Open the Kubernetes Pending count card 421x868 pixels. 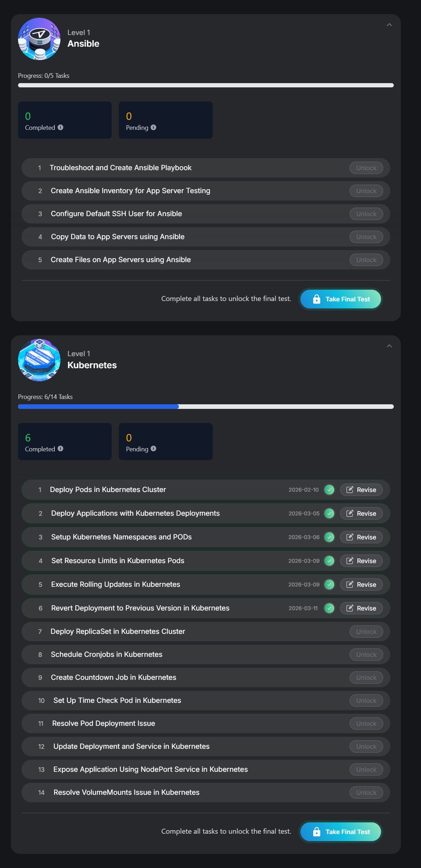pyautogui.click(x=166, y=441)
